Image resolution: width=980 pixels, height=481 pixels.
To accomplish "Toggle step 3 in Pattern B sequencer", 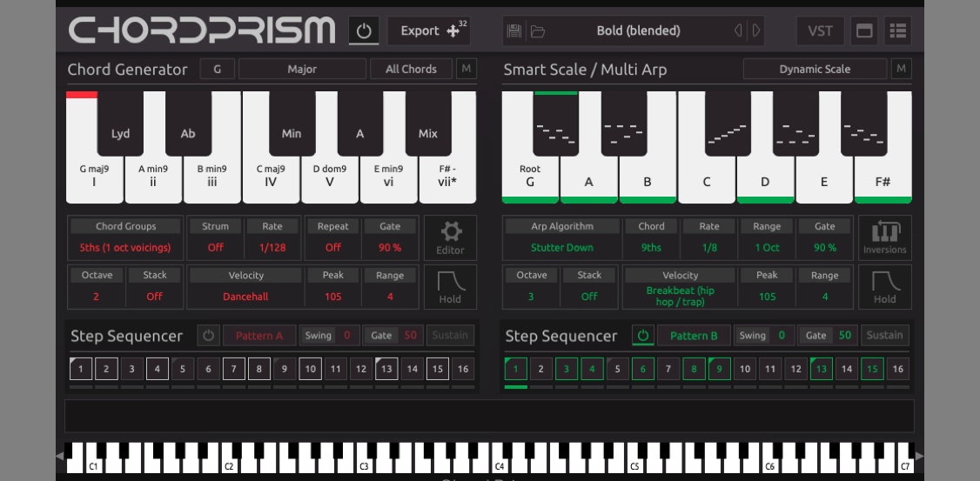I will pos(567,369).
